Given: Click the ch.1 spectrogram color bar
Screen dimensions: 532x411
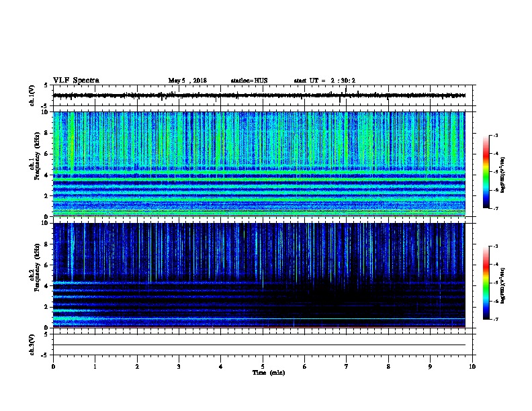Looking at the screenshot, I should coord(486,172).
